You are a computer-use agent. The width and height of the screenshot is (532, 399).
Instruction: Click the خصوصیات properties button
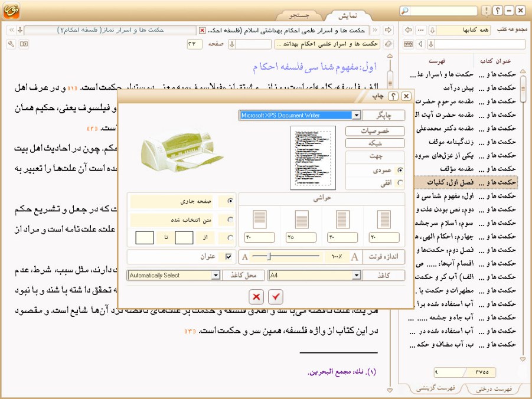pyautogui.click(x=375, y=131)
